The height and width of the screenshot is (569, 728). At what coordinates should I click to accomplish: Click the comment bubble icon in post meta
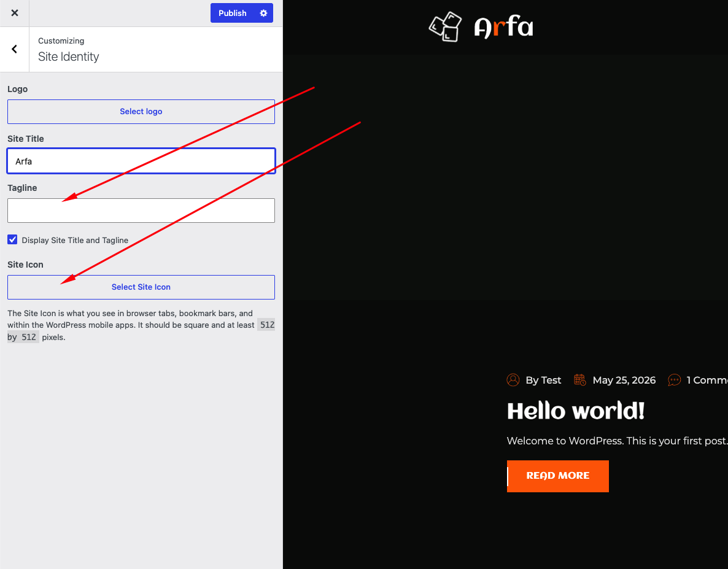pyautogui.click(x=674, y=380)
